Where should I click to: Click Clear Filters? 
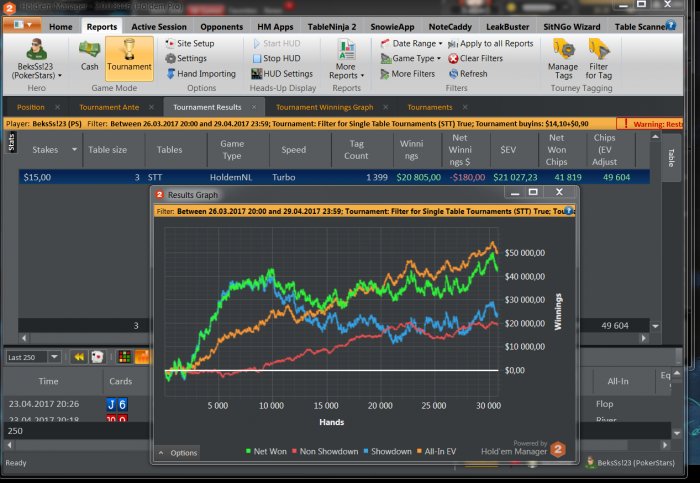[x=475, y=58]
